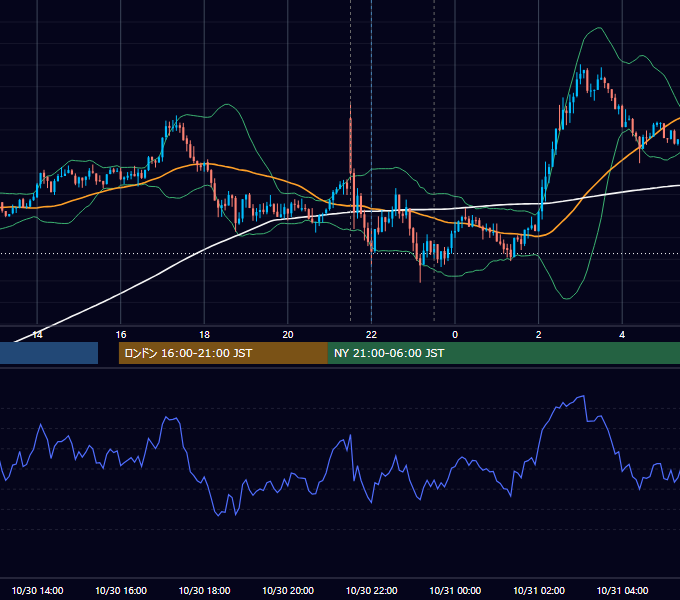Click the 10/30 20:00 time label

(288, 590)
